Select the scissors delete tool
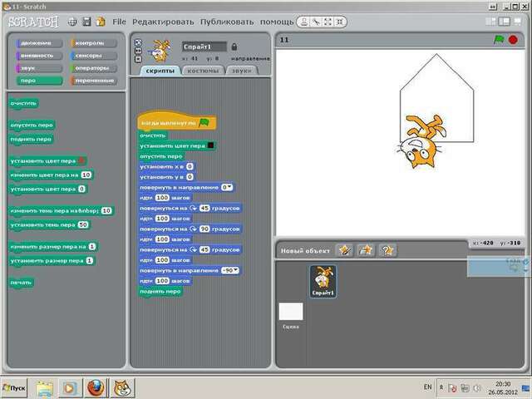 [x=316, y=22]
